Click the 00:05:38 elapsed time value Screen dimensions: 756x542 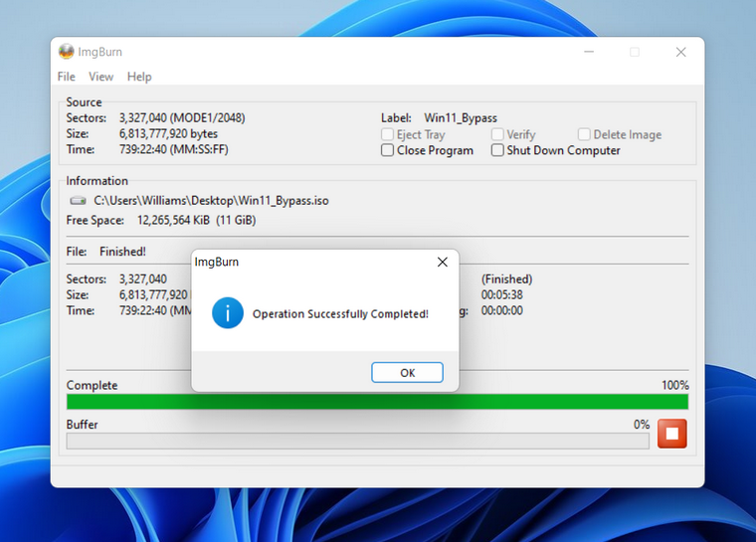[x=502, y=294]
